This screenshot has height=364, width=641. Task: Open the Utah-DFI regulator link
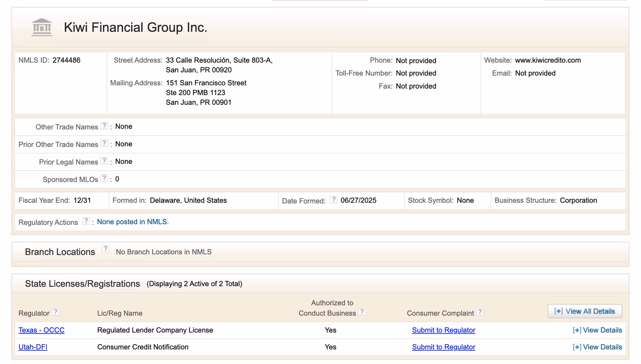33,347
